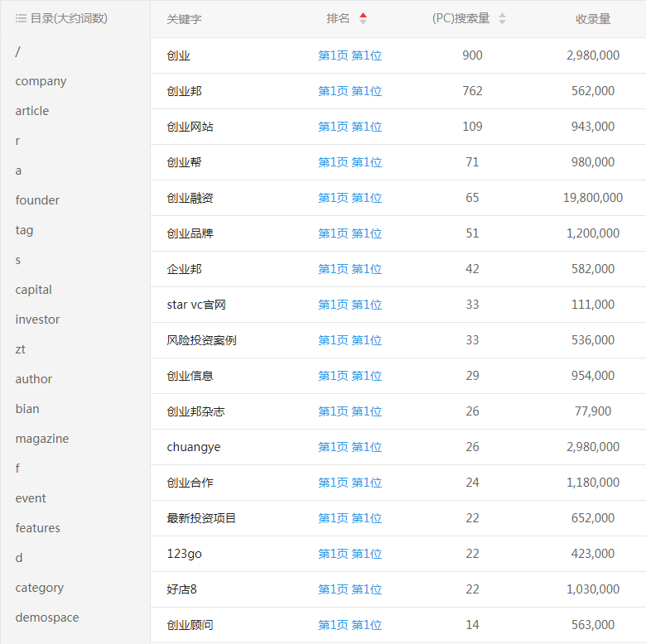Select the 'demospace' directory entry
646x644 pixels.
click(46, 618)
